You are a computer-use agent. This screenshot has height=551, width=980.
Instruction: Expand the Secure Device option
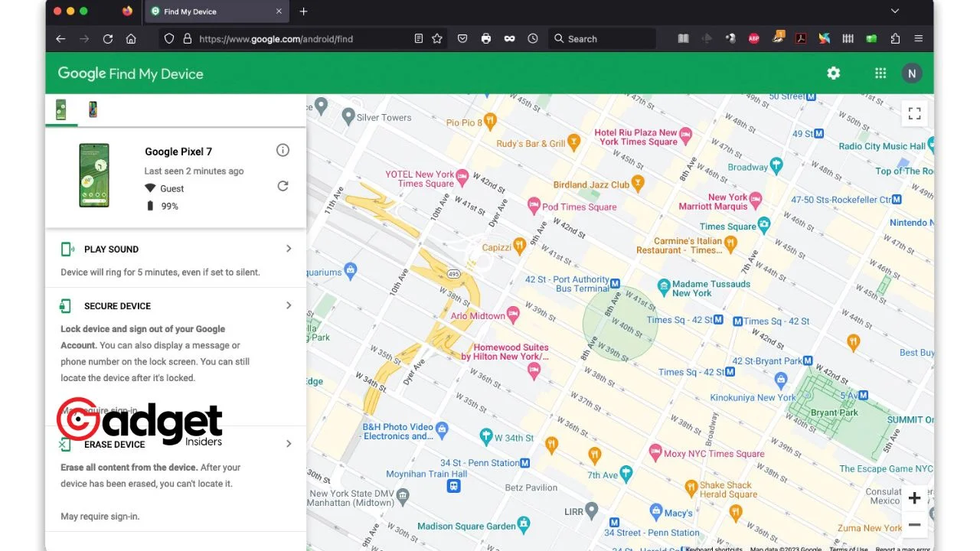click(289, 305)
